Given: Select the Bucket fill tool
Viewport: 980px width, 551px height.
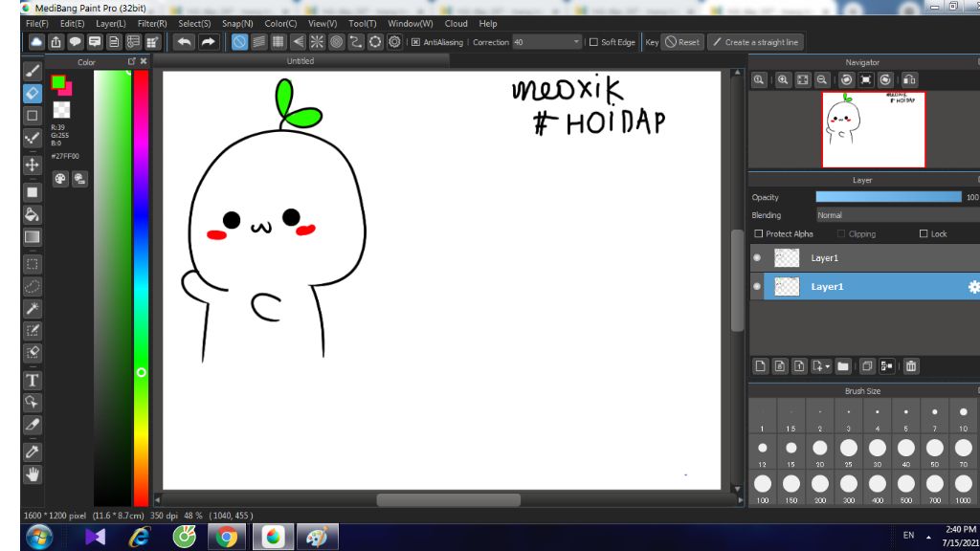Looking at the screenshot, I should pos(33,215).
